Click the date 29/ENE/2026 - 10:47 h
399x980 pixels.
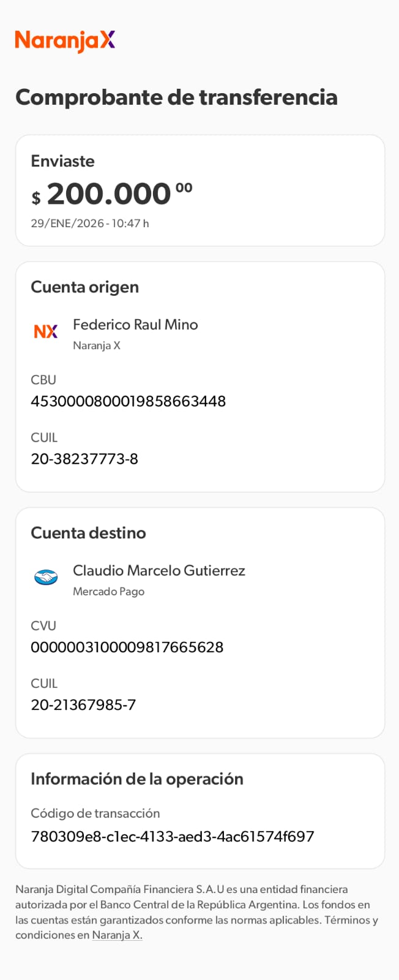[90, 224]
